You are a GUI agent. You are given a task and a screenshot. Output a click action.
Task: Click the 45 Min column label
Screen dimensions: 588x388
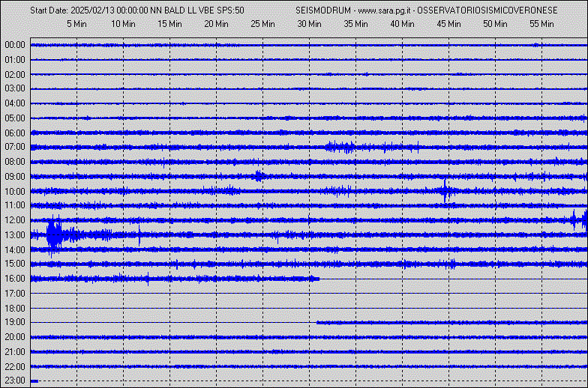[448, 24]
